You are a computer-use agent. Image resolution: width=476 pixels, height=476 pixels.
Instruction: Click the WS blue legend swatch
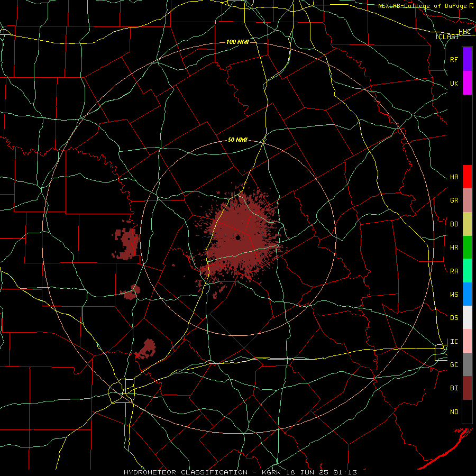point(467,294)
